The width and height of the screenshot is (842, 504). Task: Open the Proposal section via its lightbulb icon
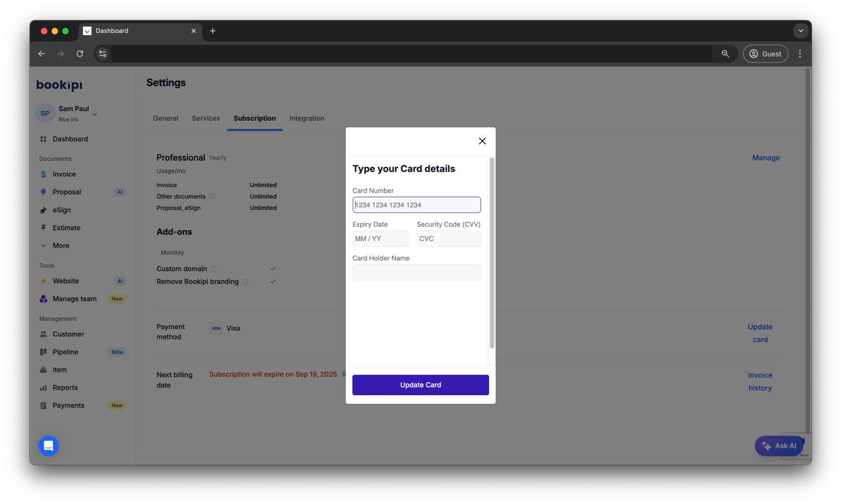pyautogui.click(x=43, y=192)
